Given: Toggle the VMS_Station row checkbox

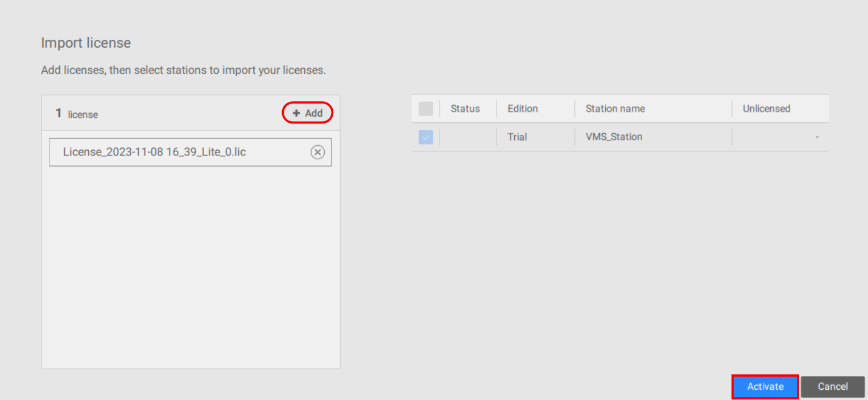Looking at the screenshot, I should tap(425, 137).
